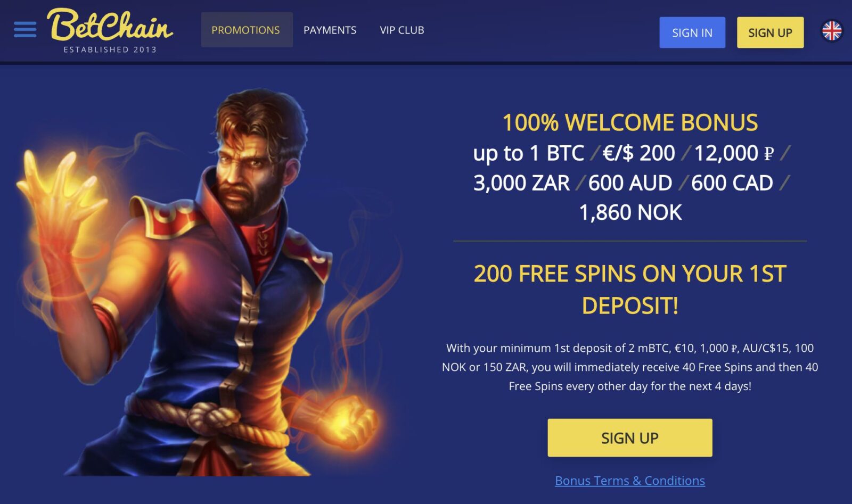Click the 3,000 ZAR bonus amount
This screenshot has width=852, height=504.
[521, 183]
